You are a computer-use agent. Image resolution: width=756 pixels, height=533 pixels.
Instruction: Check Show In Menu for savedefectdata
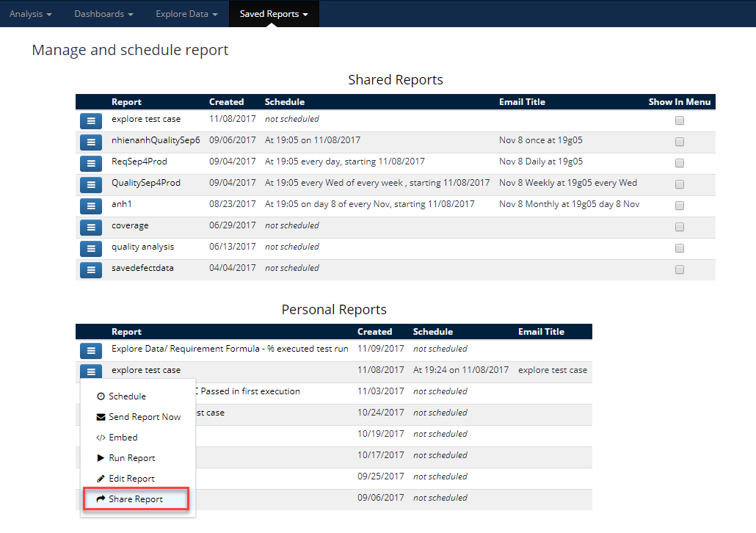pos(680,269)
